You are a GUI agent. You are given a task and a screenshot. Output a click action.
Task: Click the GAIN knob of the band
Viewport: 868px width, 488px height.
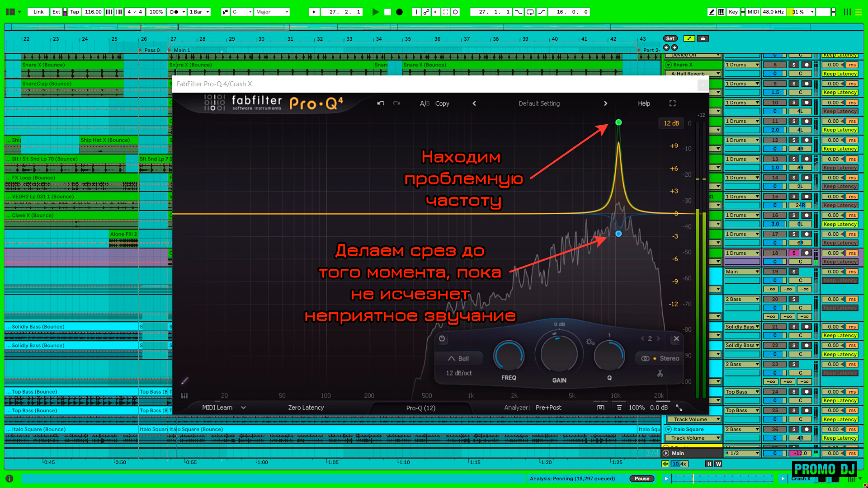point(559,354)
